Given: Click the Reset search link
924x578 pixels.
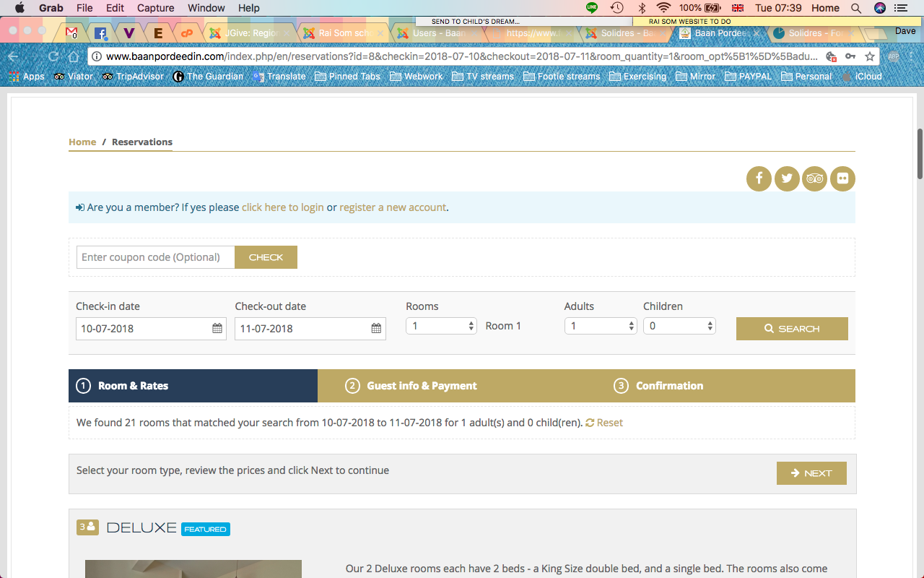Looking at the screenshot, I should point(604,423).
